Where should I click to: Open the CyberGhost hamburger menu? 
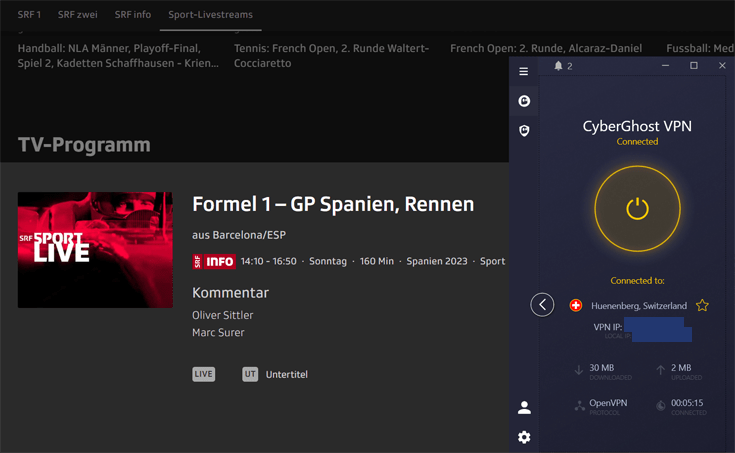[x=524, y=71]
